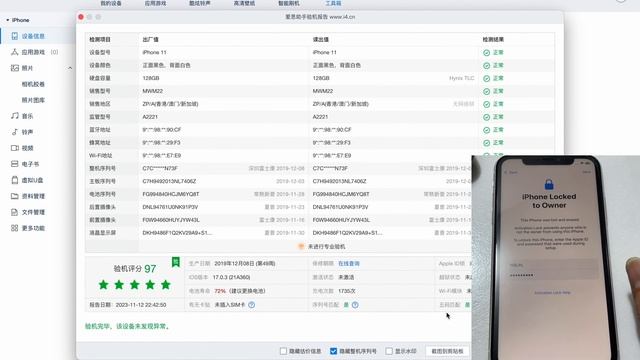Viewport: 640px width, 360px height.
Task: Open 文件管理 file manager icon
Action: (x=15, y=212)
